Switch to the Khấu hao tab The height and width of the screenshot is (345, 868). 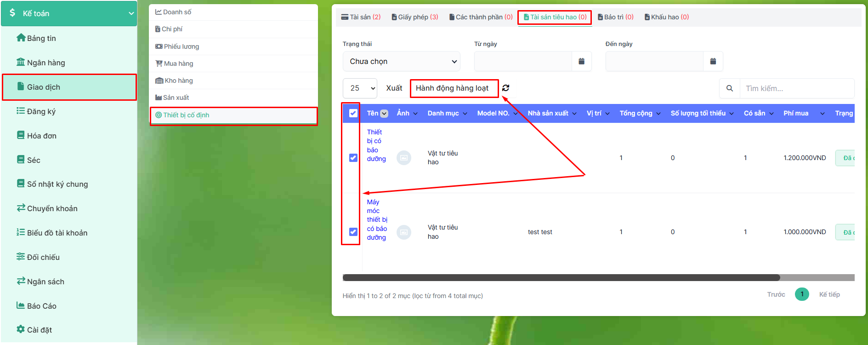(667, 17)
